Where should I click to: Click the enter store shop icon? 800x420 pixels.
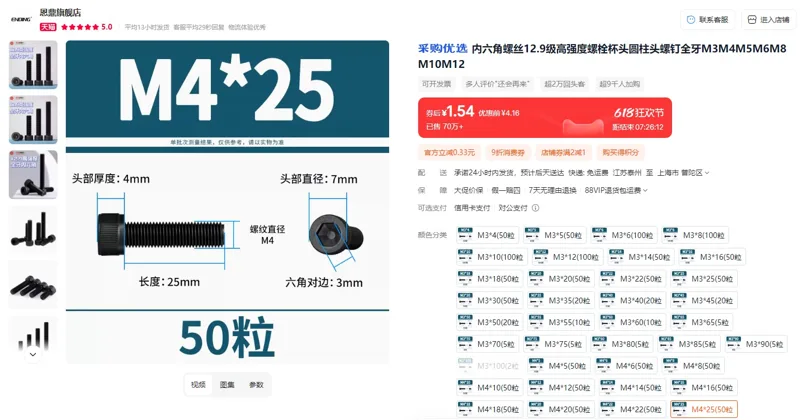click(752, 20)
